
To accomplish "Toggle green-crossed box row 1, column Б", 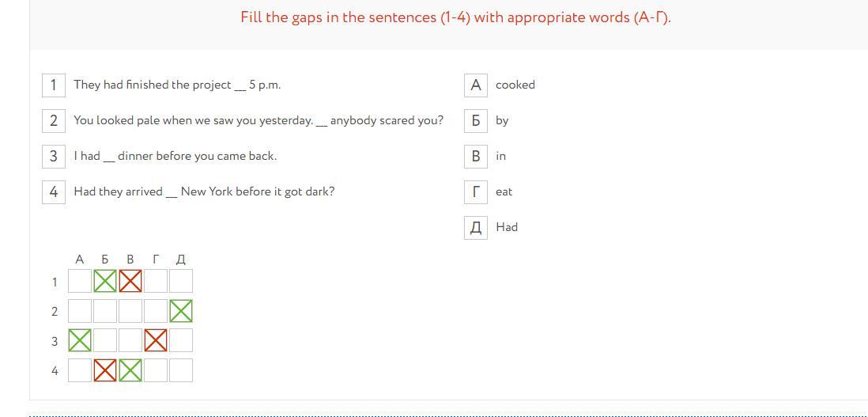I will tap(105, 281).
